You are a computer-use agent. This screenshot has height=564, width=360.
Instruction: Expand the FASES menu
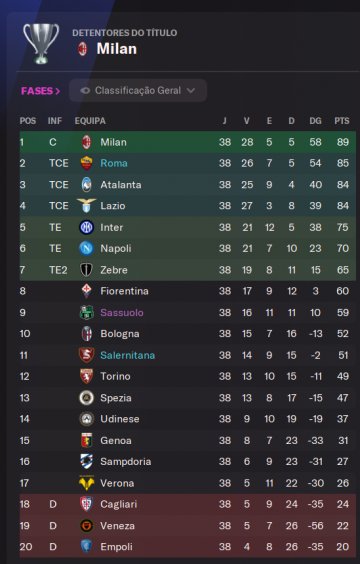[x=40, y=91]
